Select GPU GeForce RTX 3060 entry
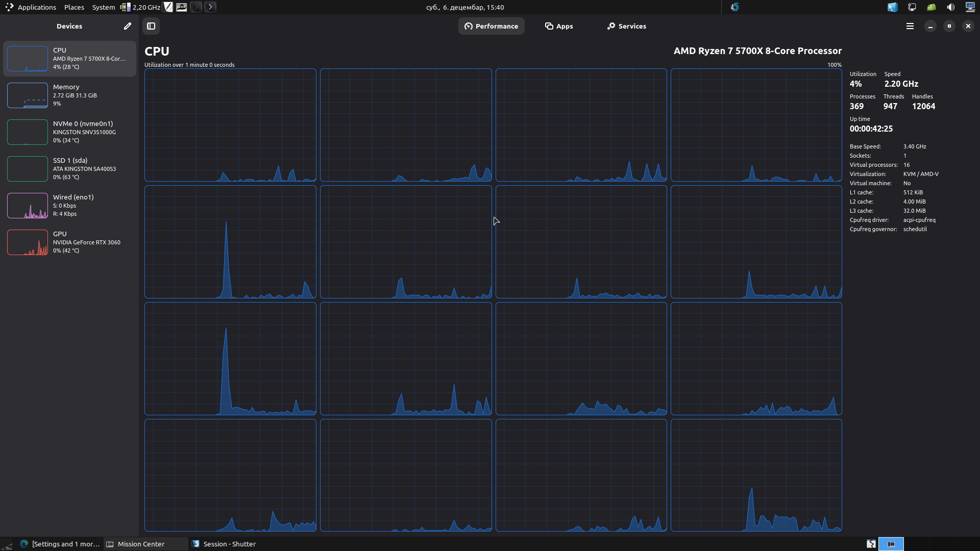Screen dimensions: 980x551 click(x=69, y=242)
